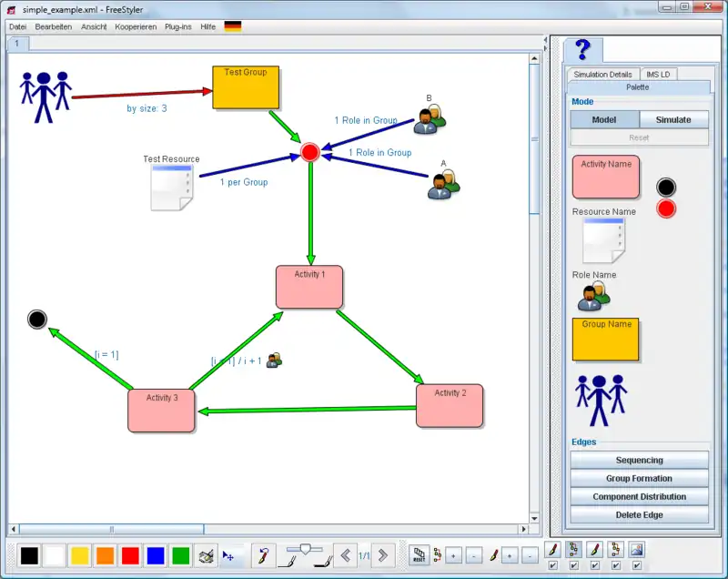Click the Group Formation edge button

point(639,478)
